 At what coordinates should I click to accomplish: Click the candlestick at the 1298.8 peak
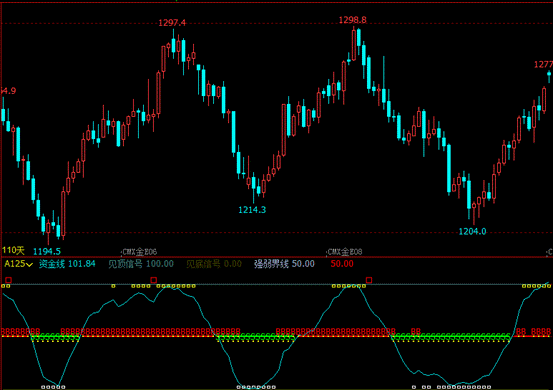pyautogui.click(x=354, y=44)
